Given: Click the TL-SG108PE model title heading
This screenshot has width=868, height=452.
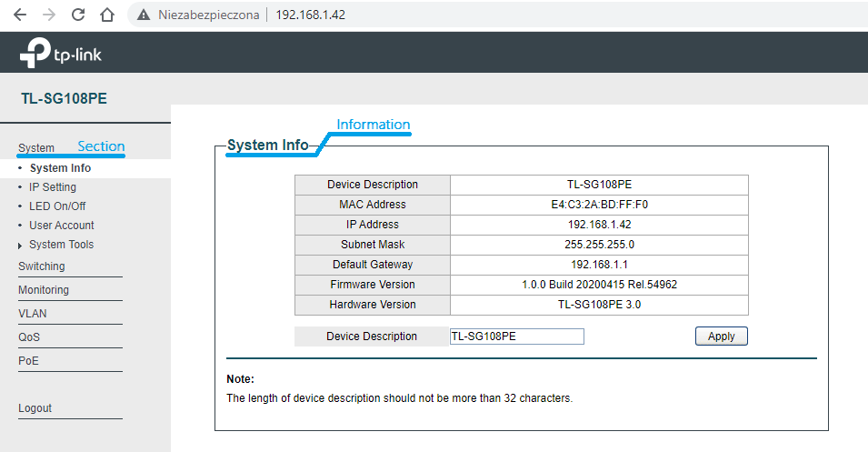Looking at the screenshot, I should click(65, 98).
